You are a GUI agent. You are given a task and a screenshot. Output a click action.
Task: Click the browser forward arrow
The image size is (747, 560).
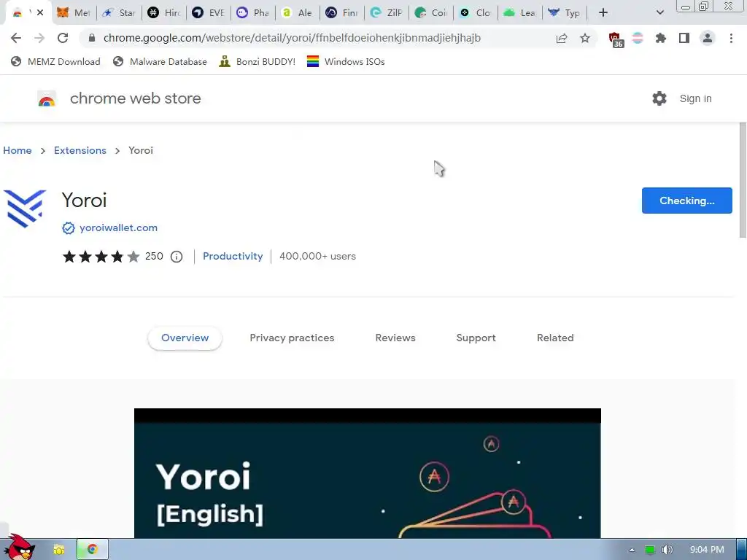39,38
